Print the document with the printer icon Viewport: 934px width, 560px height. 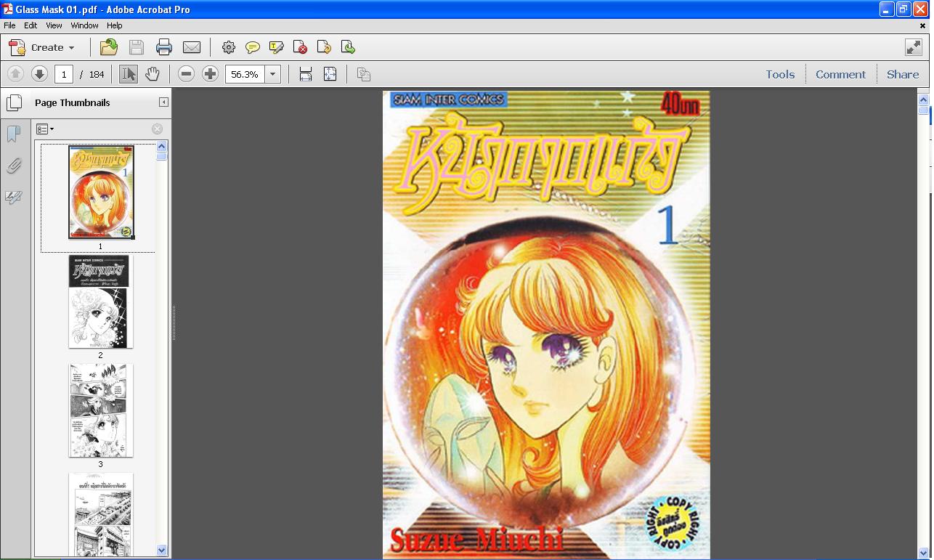164,47
